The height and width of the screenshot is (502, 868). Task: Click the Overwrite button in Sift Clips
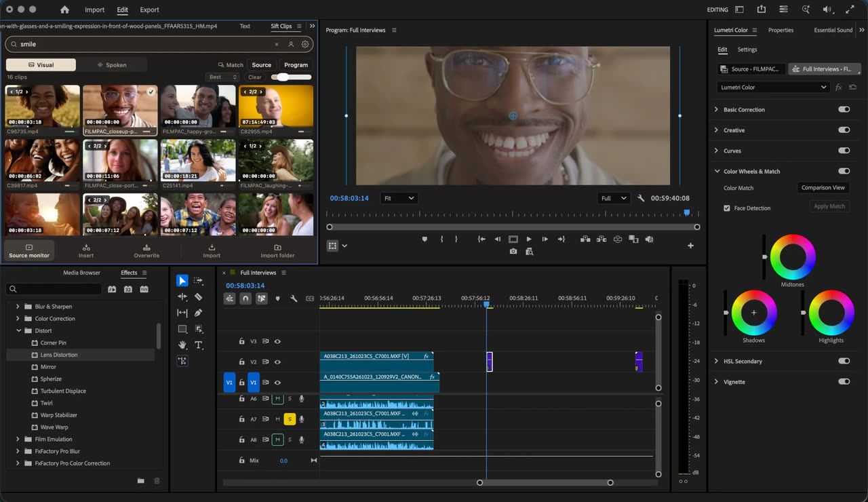(x=146, y=251)
